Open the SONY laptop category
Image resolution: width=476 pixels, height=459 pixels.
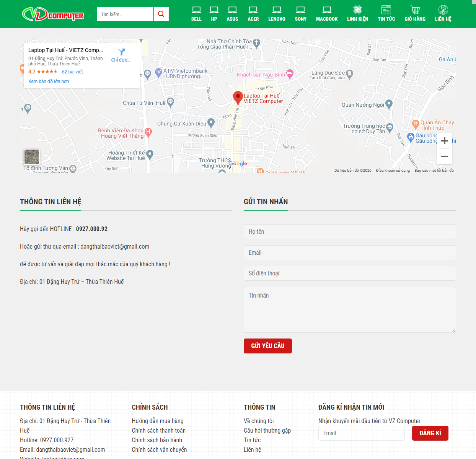[x=301, y=14]
